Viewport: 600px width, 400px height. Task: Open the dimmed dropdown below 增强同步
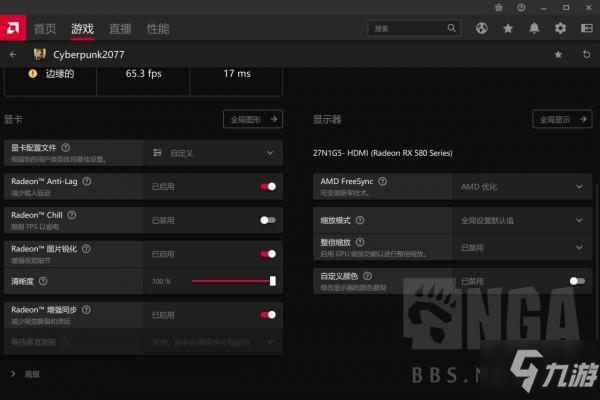click(x=213, y=342)
